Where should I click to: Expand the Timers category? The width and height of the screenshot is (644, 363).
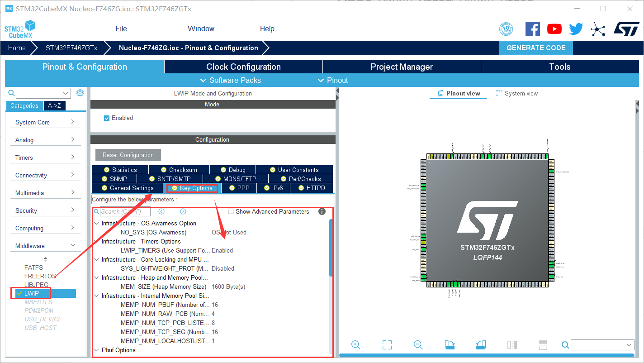pos(45,158)
